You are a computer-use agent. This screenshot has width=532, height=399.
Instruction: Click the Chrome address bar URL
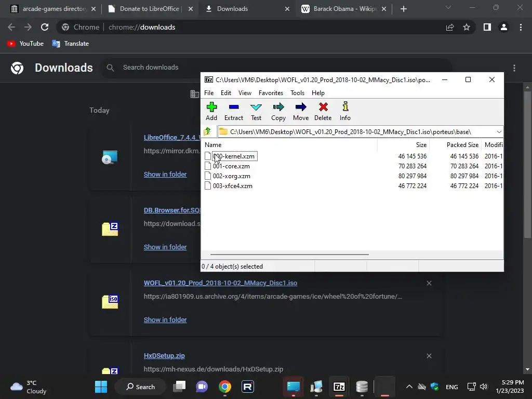(142, 27)
